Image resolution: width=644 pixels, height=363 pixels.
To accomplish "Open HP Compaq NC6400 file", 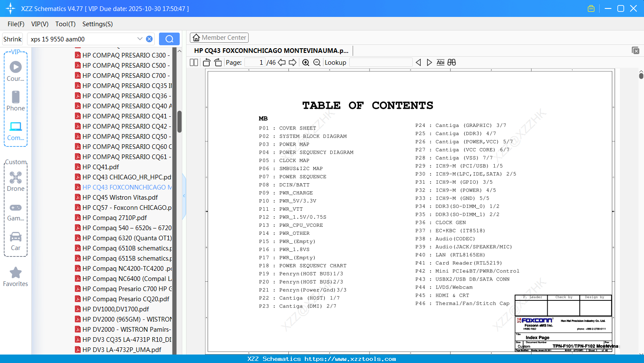I will point(123,278).
